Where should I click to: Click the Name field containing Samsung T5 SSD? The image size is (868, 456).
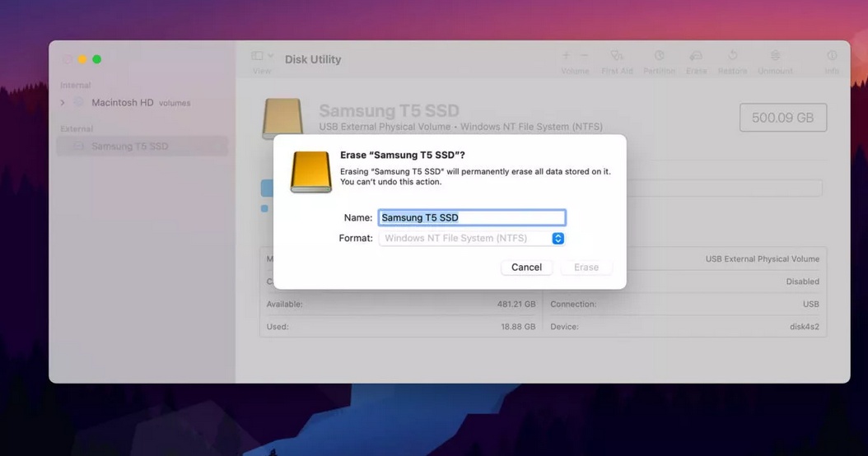(x=472, y=217)
